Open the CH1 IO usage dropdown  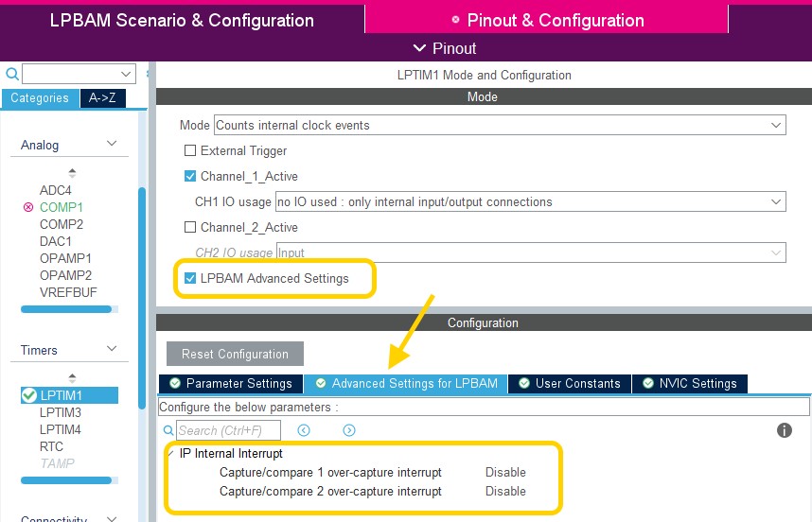pos(530,201)
